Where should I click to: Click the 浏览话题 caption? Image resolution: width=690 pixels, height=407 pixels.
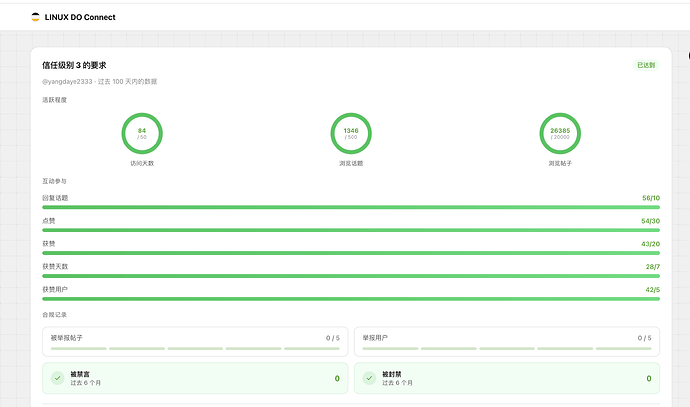pos(351,163)
